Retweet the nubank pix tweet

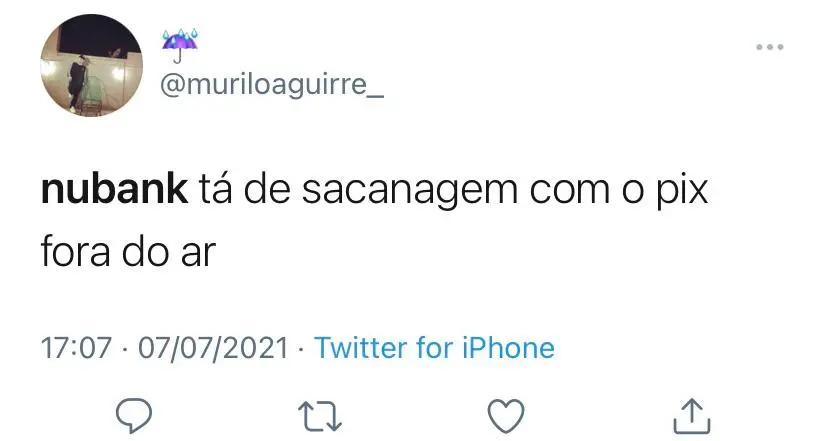(318, 413)
